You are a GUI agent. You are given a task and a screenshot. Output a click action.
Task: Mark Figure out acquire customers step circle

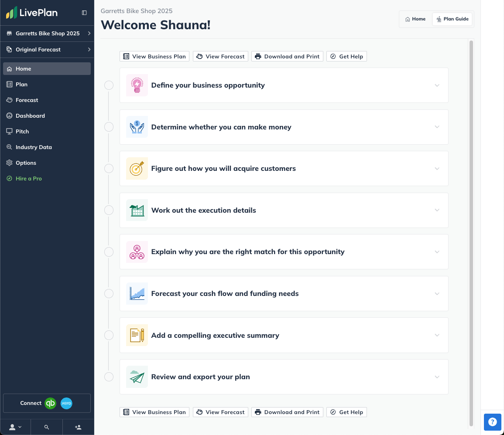(109, 169)
